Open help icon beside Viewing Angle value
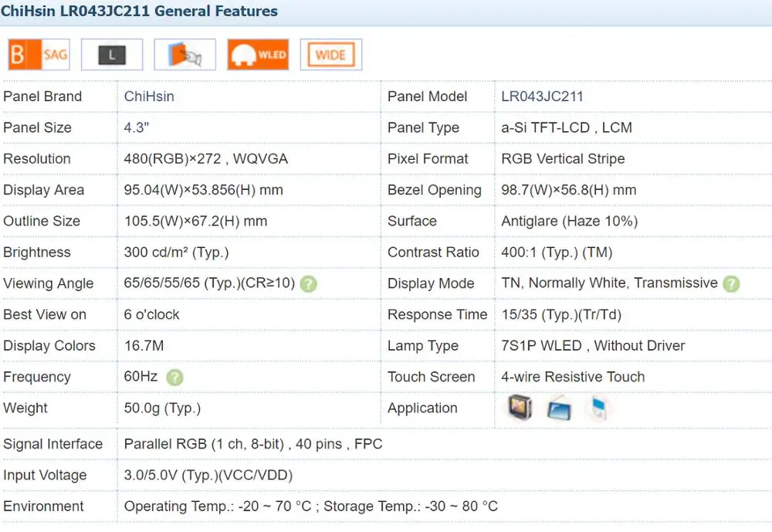This screenshot has height=532, width=772. pos(309,283)
